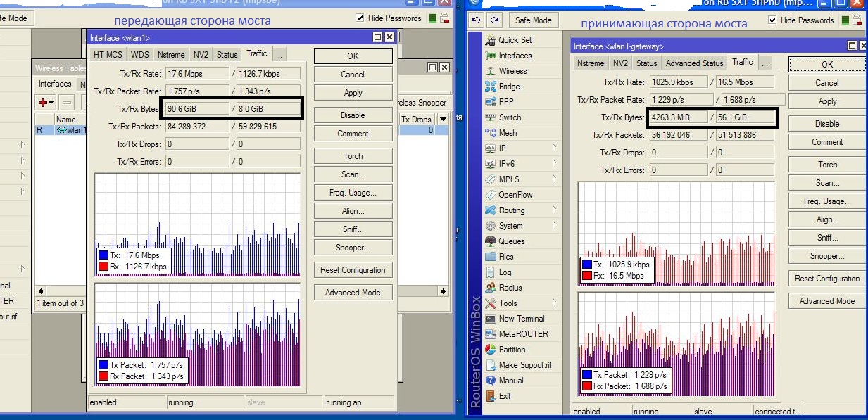The width and height of the screenshot is (868, 420).
Task: Open column dropdown next to Tx Drops
Action: click(x=443, y=120)
